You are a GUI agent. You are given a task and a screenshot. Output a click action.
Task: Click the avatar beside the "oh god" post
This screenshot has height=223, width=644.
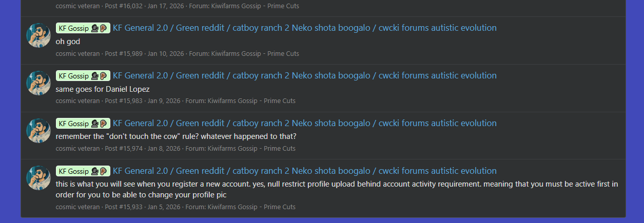pyautogui.click(x=38, y=35)
